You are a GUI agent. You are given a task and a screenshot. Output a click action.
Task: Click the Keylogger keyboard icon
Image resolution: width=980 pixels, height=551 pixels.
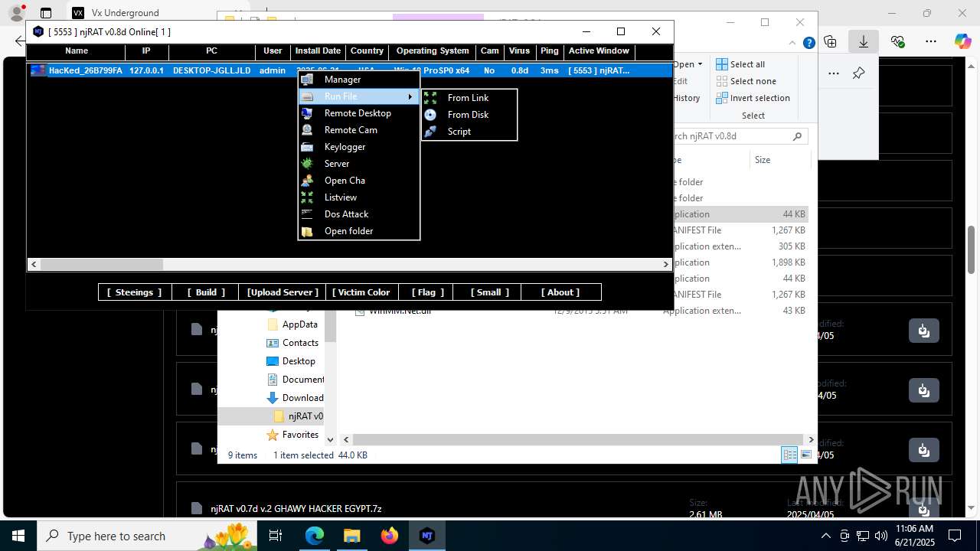pyautogui.click(x=307, y=147)
